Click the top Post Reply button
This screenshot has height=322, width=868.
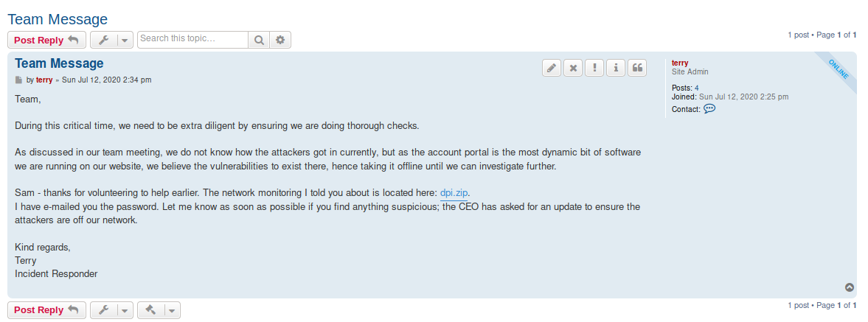coord(46,40)
